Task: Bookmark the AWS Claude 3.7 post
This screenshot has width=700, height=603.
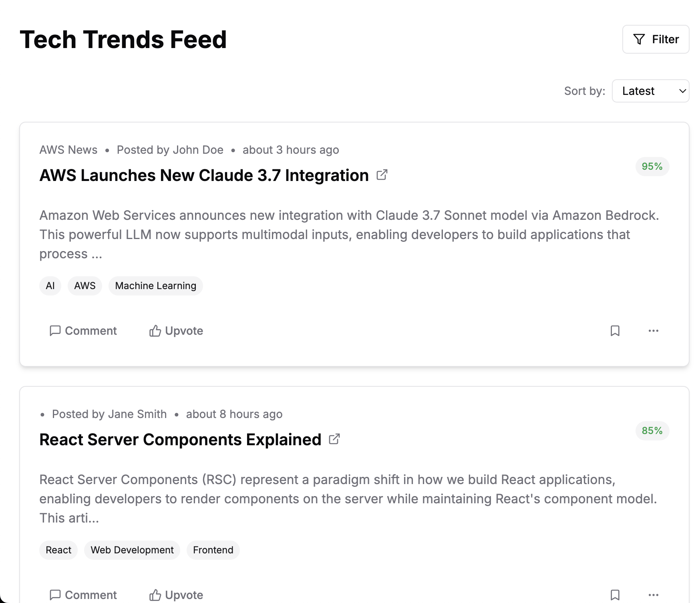Action: [x=615, y=331]
